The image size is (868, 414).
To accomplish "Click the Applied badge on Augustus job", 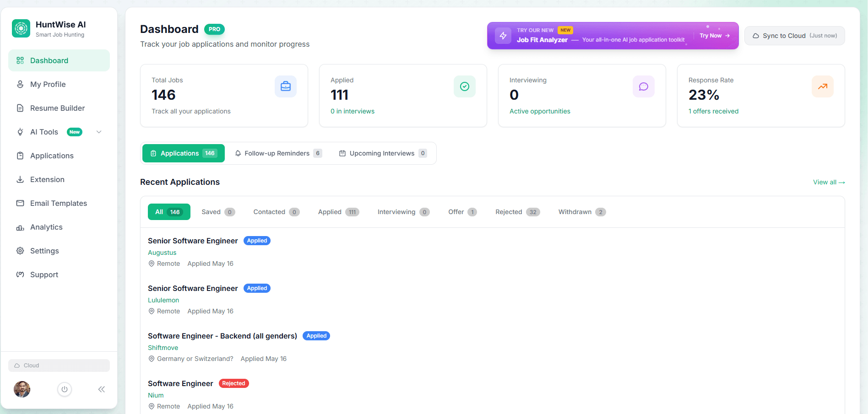I will click(257, 241).
